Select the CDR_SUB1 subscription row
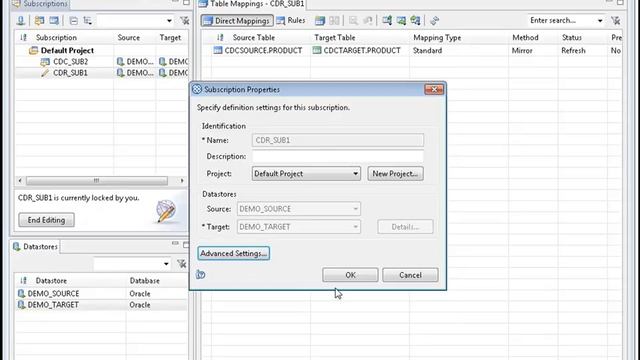This screenshot has height=360, width=640. (101, 73)
